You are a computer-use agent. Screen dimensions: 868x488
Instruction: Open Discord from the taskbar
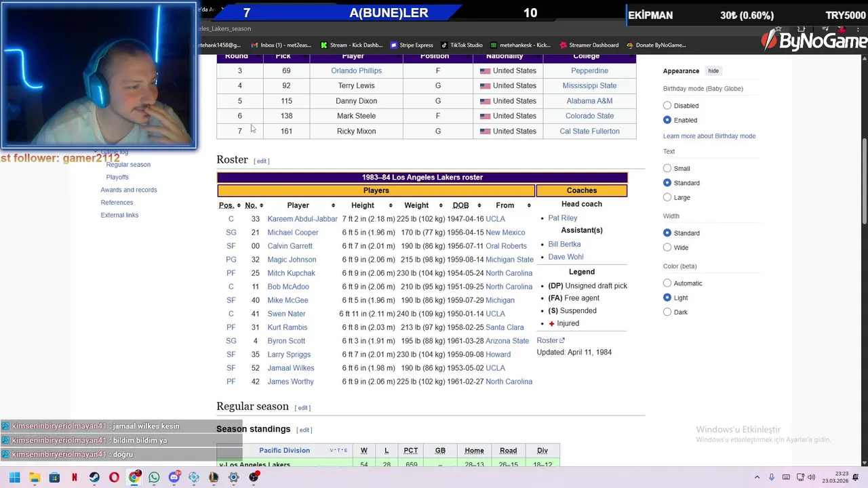click(x=174, y=477)
